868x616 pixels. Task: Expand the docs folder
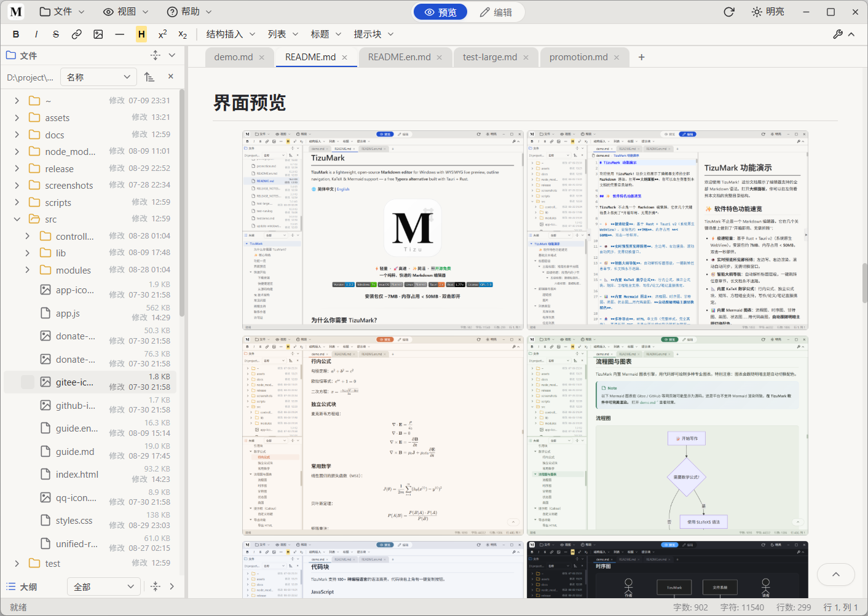point(17,135)
